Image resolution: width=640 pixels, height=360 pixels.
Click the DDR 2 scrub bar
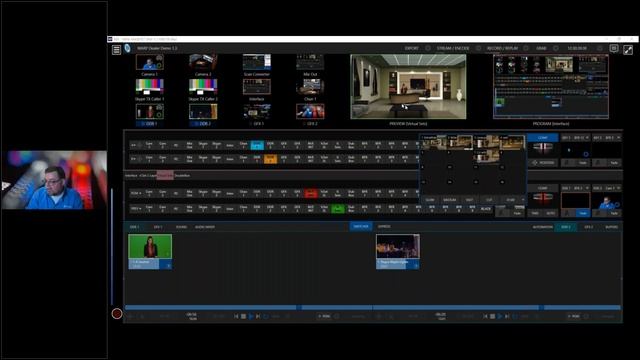(497, 307)
